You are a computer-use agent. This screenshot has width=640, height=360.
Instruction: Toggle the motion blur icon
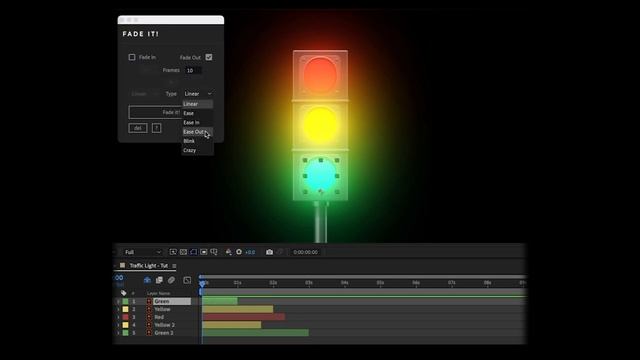171,280
